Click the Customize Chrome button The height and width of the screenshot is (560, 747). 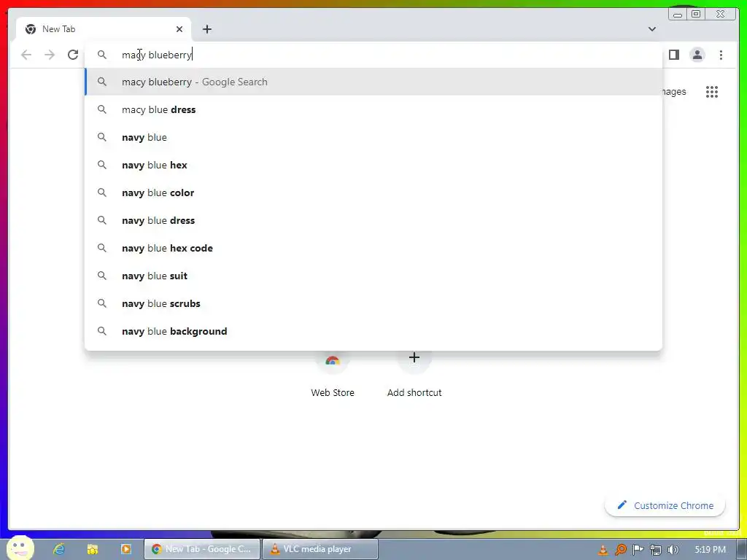pos(665,505)
